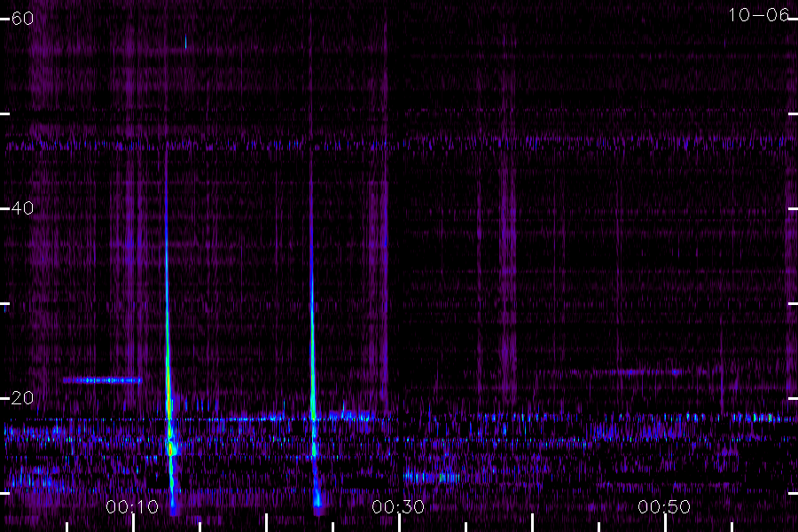Click the 60 frequency axis label

(22, 19)
